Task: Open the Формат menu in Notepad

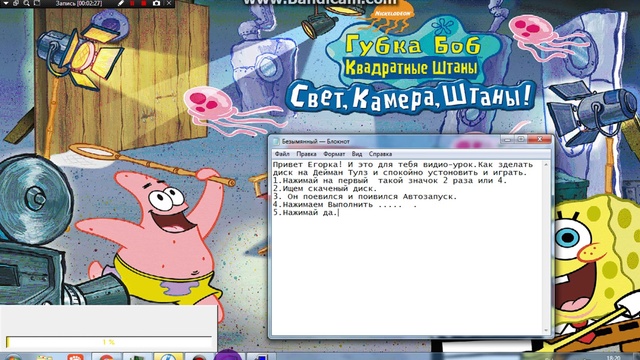Action: click(334, 154)
